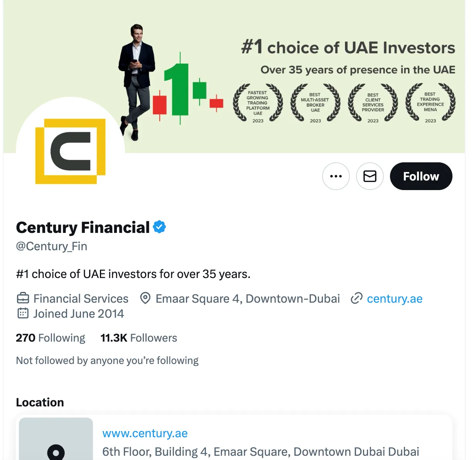
Task: Follow the Century Financial account
Action: pyautogui.click(x=421, y=176)
